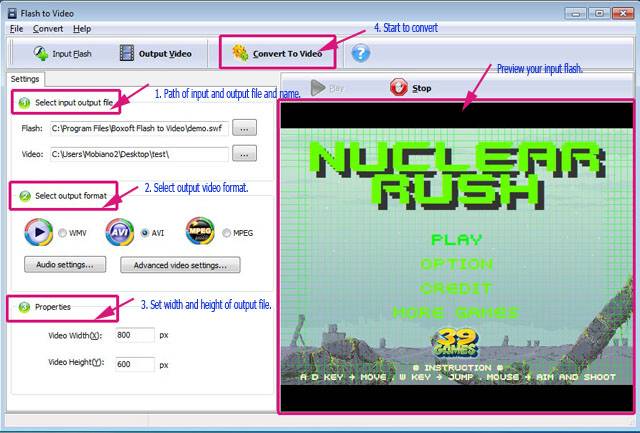Viewport: 640px width, 433px height.
Task: Close the Flash to Video window
Action: (623, 13)
